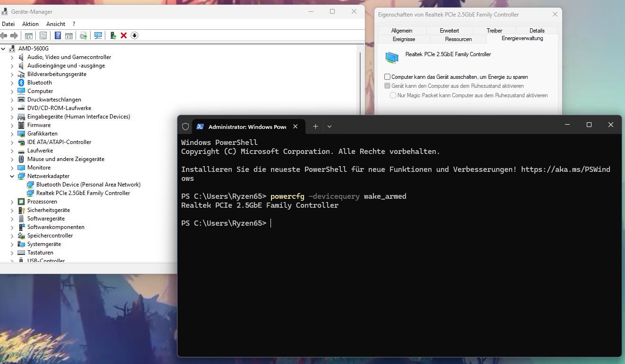The height and width of the screenshot is (364, 625).
Task: Switch to the Ereignisse tab
Action: click(404, 39)
